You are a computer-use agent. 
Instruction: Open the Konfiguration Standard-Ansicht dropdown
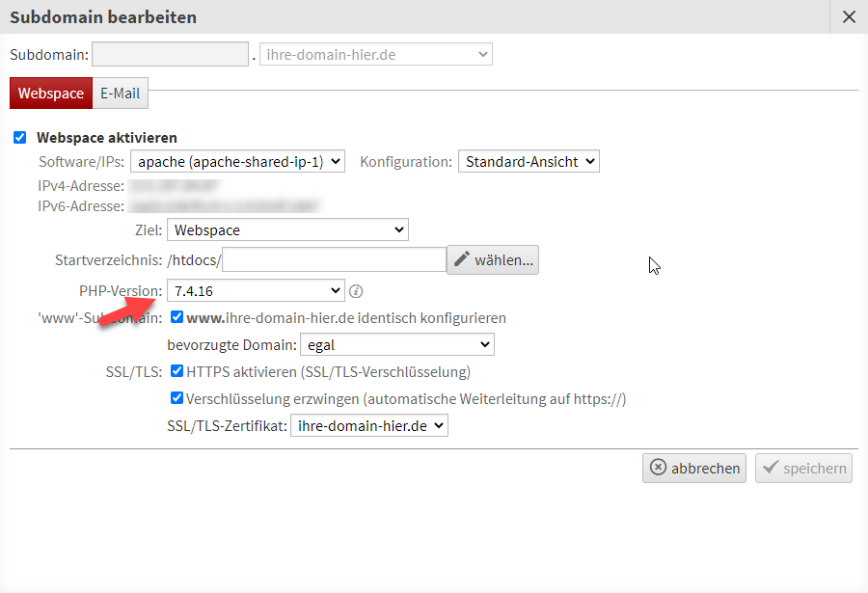(529, 162)
